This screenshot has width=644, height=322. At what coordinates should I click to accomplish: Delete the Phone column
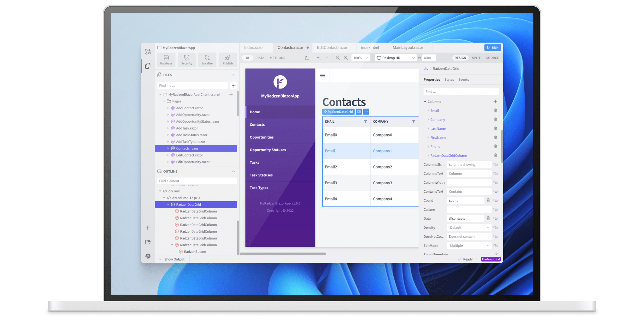pyautogui.click(x=495, y=147)
